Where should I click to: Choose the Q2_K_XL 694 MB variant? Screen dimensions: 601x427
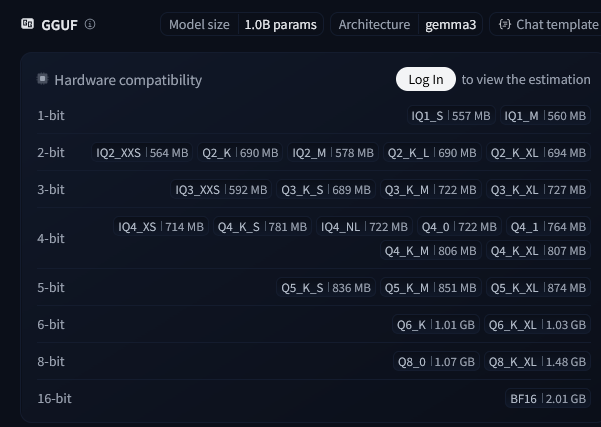pos(537,153)
